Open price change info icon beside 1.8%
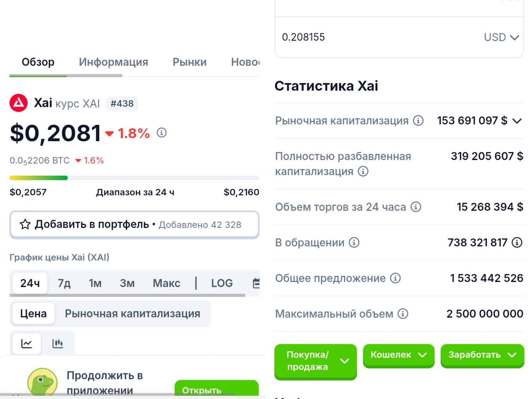 tap(162, 133)
